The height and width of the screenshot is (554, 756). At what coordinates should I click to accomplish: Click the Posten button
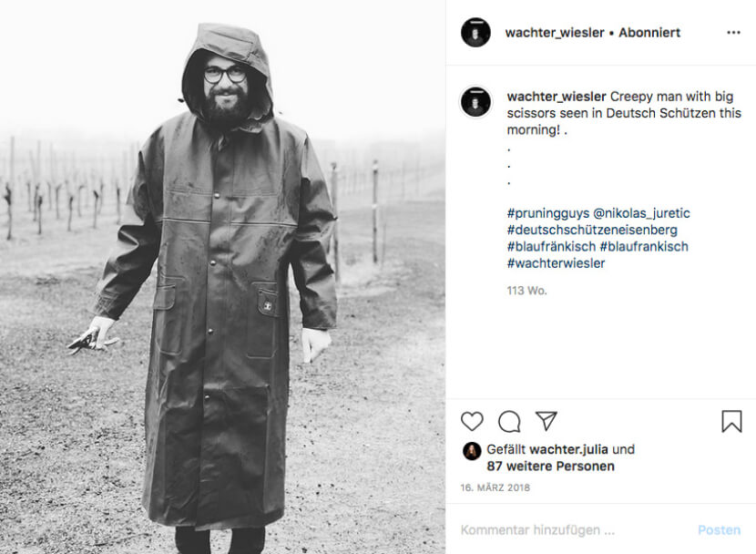[x=719, y=530]
